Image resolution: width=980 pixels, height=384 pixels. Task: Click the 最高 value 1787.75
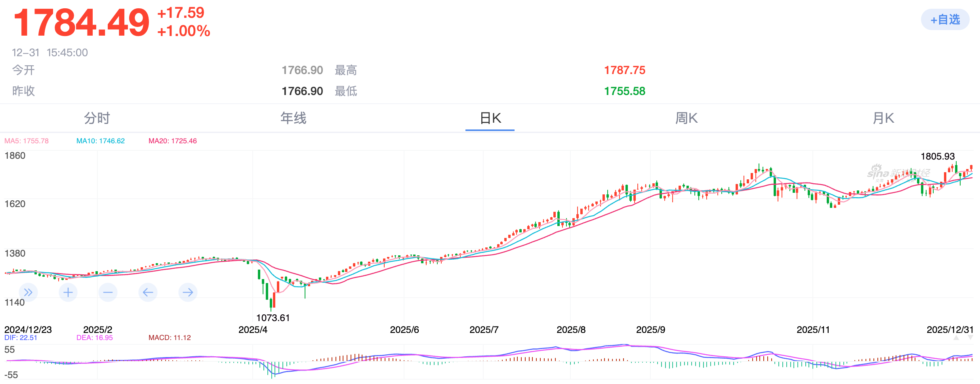[x=625, y=70]
